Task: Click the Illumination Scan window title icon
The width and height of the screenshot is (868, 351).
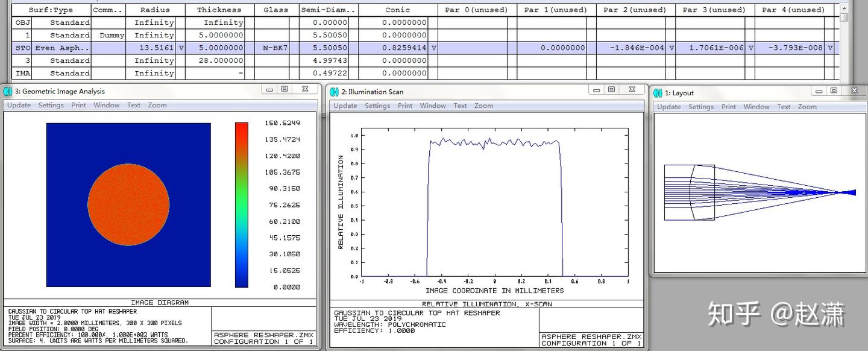Action: tap(334, 92)
